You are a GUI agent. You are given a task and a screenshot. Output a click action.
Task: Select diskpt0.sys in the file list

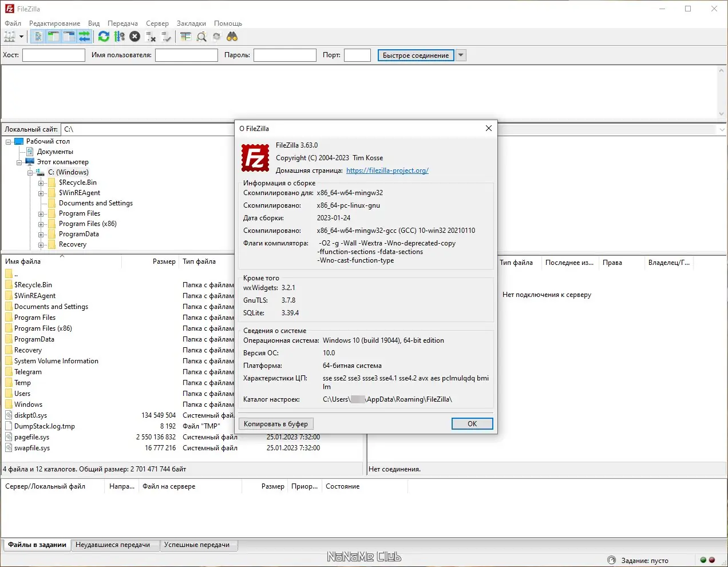coord(31,415)
